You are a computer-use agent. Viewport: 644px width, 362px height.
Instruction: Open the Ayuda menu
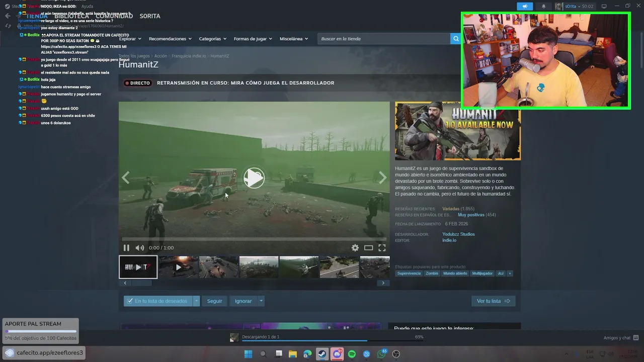[x=87, y=7]
